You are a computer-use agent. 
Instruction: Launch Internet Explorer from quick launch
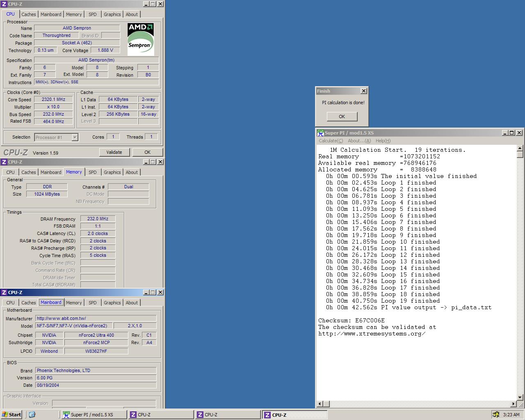(x=32, y=415)
